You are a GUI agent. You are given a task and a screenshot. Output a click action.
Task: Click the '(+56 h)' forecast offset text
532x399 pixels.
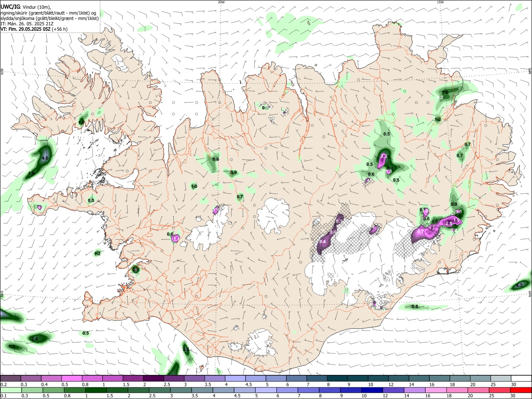click(x=60, y=29)
